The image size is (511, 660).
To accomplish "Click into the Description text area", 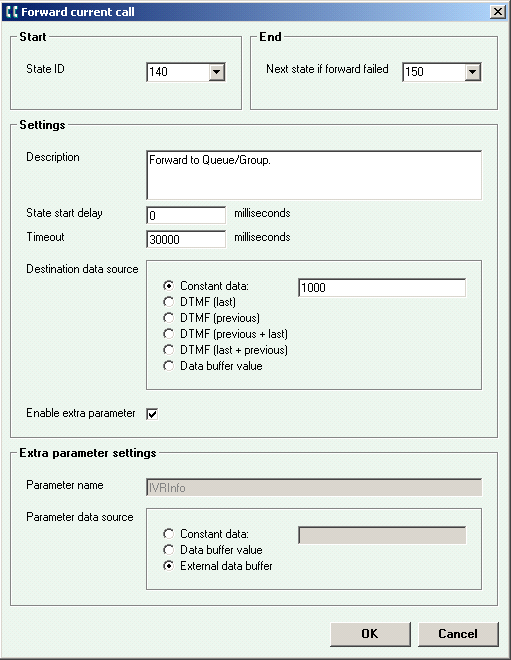I will [x=314, y=175].
